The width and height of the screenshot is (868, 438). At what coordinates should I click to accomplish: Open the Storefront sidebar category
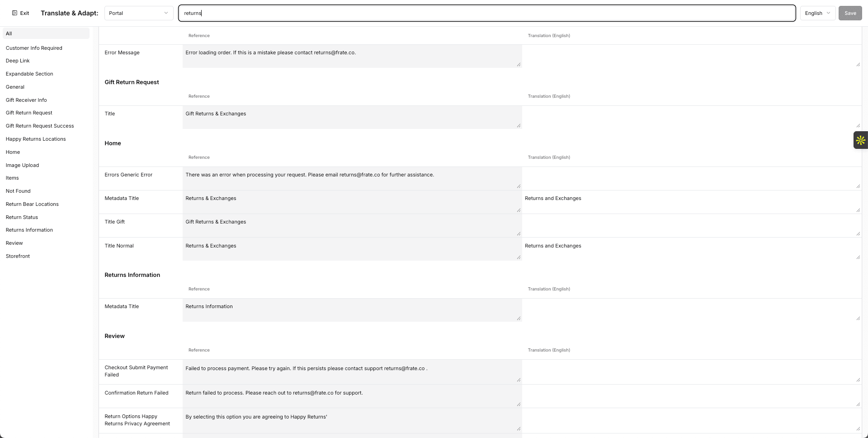tap(18, 256)
